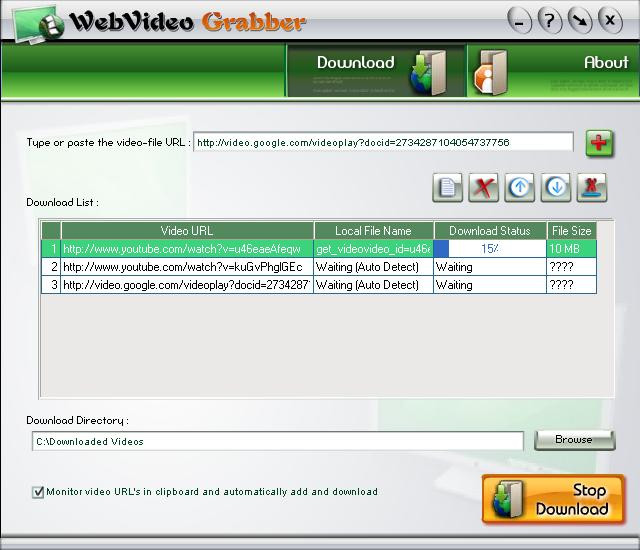The height and width of the screenshot is (550, 640).
Task: Remove selected item with red X icon
Action: 483,188
